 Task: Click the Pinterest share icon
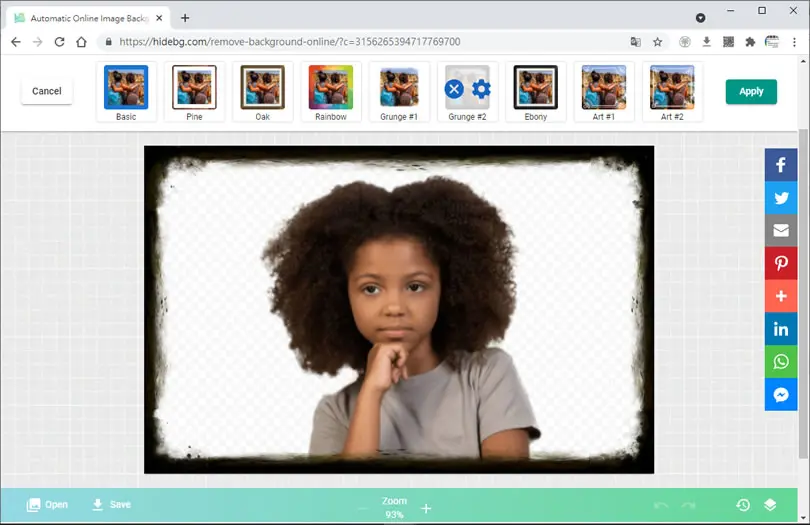click(x=781, y=264)
